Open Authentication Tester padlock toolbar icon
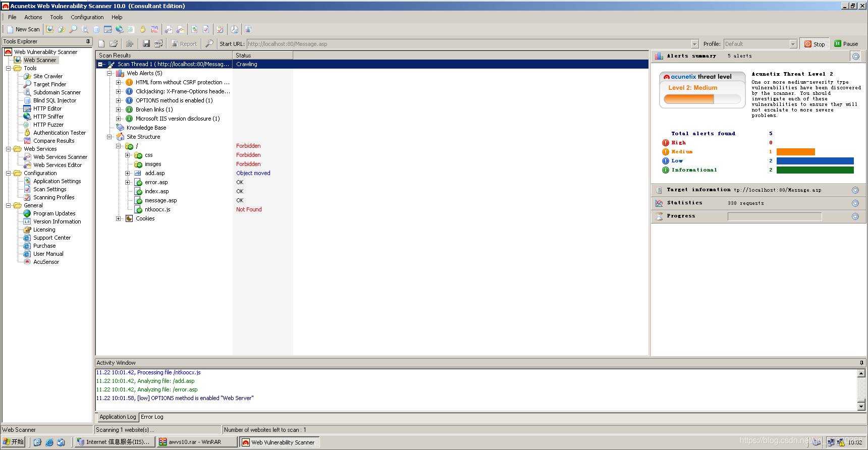This screenshot has height=450, width=868. coord(142,29)
